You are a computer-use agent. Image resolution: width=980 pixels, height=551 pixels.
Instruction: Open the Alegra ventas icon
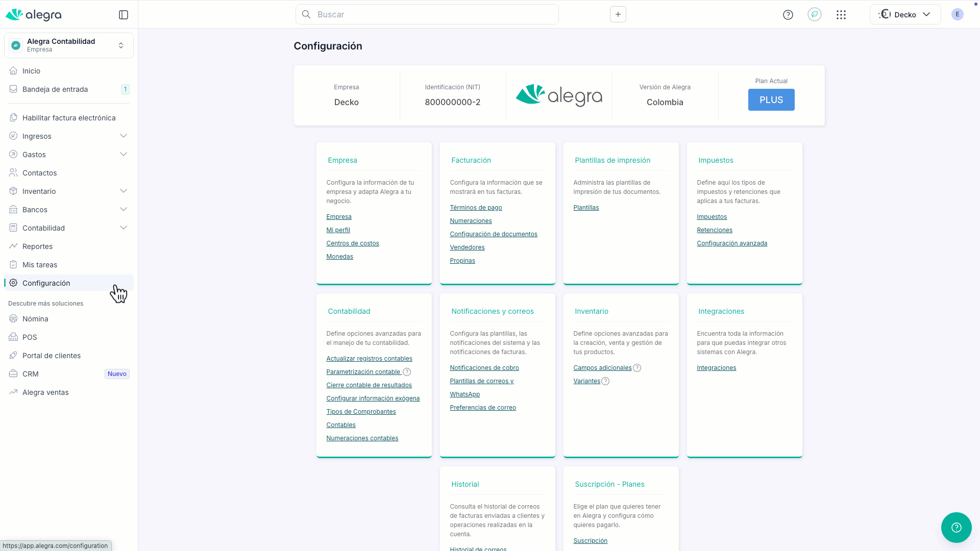(x=13, y=392)
